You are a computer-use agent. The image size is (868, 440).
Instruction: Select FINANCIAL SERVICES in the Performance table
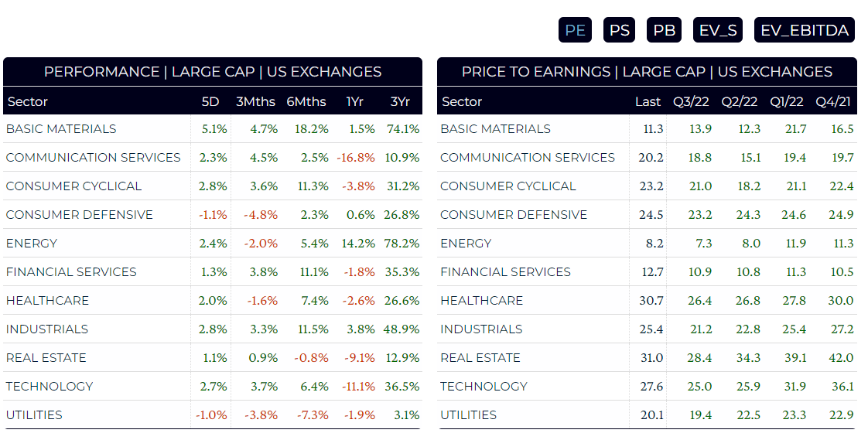click(71, 272)
